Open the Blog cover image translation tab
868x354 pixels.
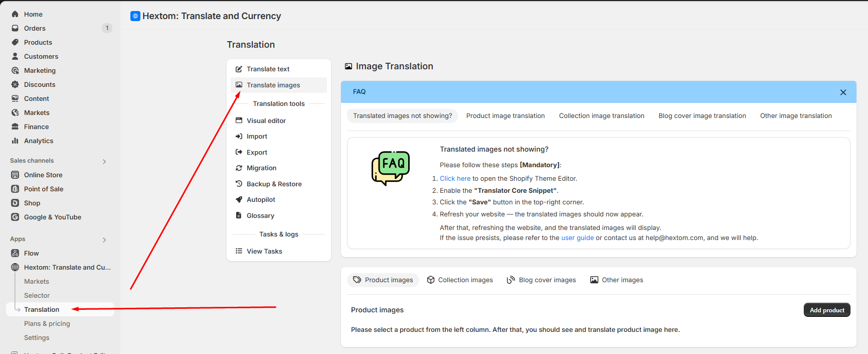pyautogui.click(x=702, y=115)
